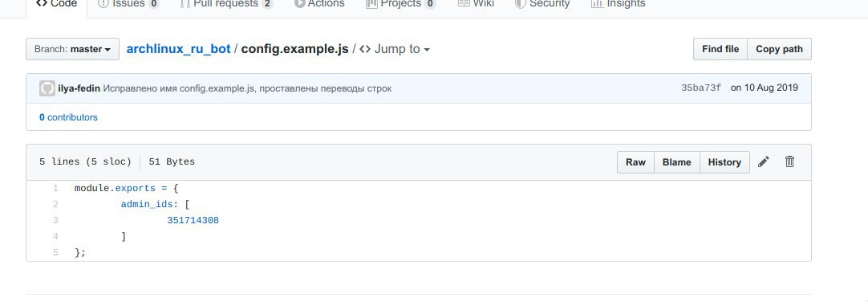Select line number 5
This screenshot has width=868, height=302.
(x=55, y=253)
